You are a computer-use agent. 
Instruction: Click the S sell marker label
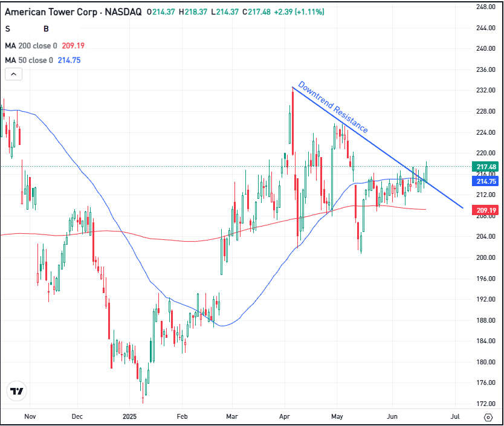pyautogui.click(x=8, y=29)
